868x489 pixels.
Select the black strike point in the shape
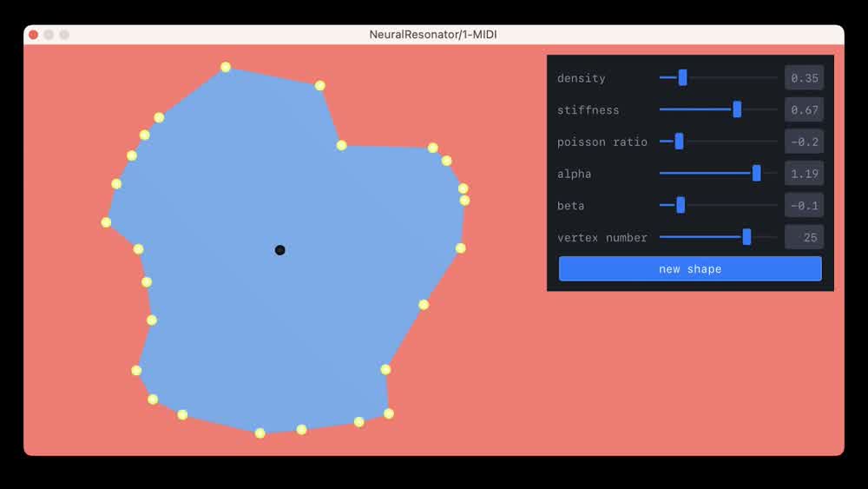pos(280,250)
